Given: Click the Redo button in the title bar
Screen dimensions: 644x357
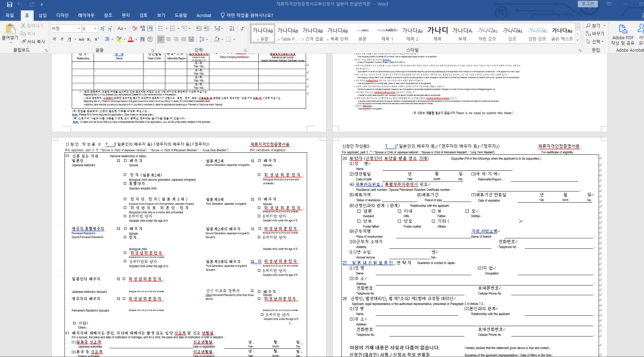Looking at the screenshot, I should point(32,4).
